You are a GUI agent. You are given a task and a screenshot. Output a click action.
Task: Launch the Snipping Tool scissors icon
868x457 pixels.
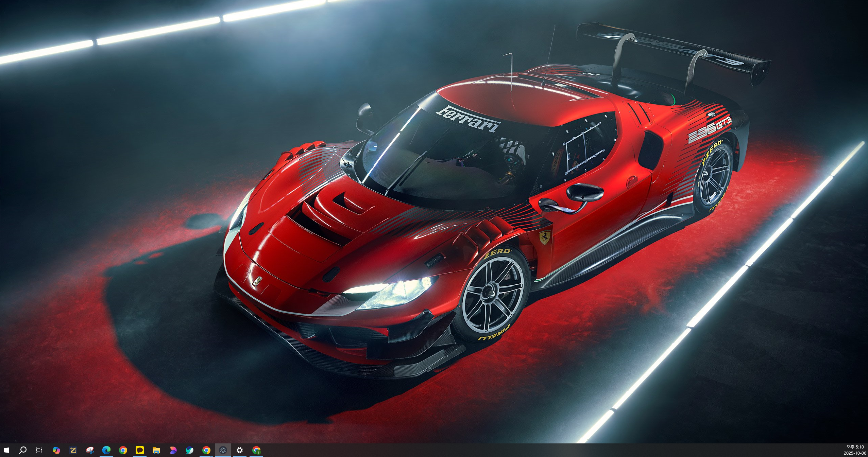click(x=90, y=450)
